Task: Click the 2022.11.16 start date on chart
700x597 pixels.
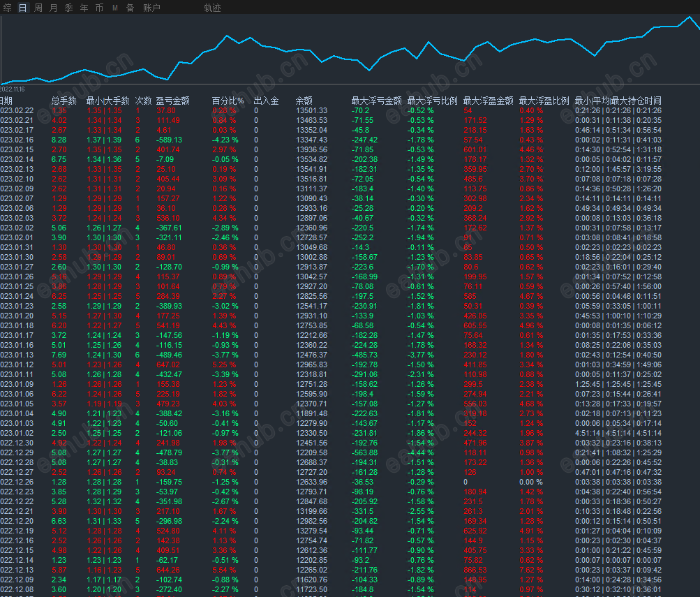Action: (x=13, y=89)
